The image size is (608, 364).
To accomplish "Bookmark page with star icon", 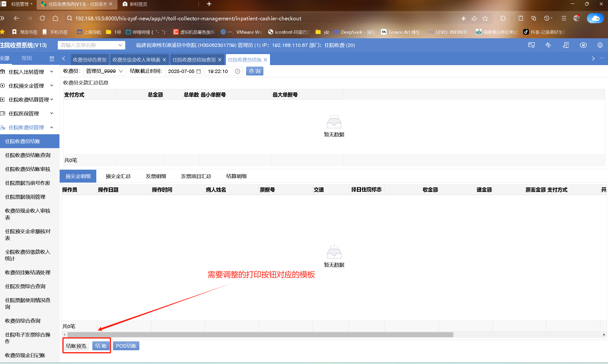I will coord(485,18).
